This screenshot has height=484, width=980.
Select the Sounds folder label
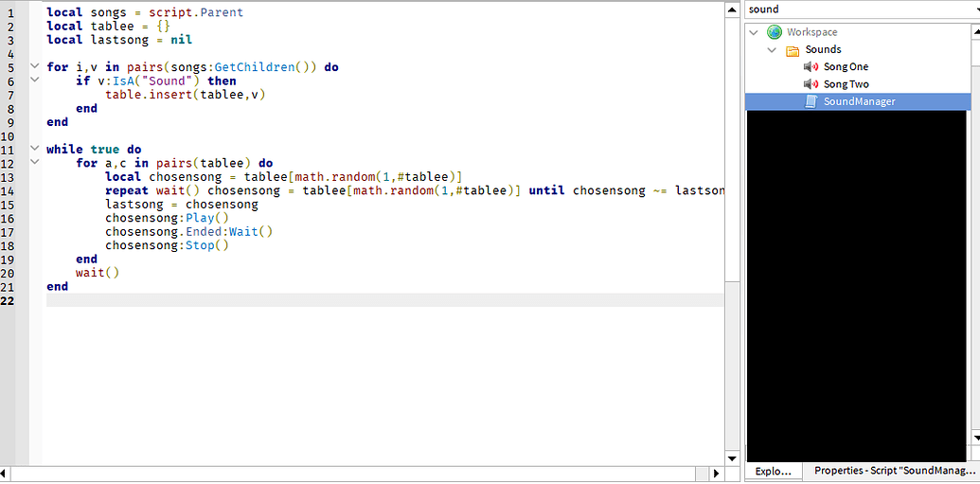point(823,49)
